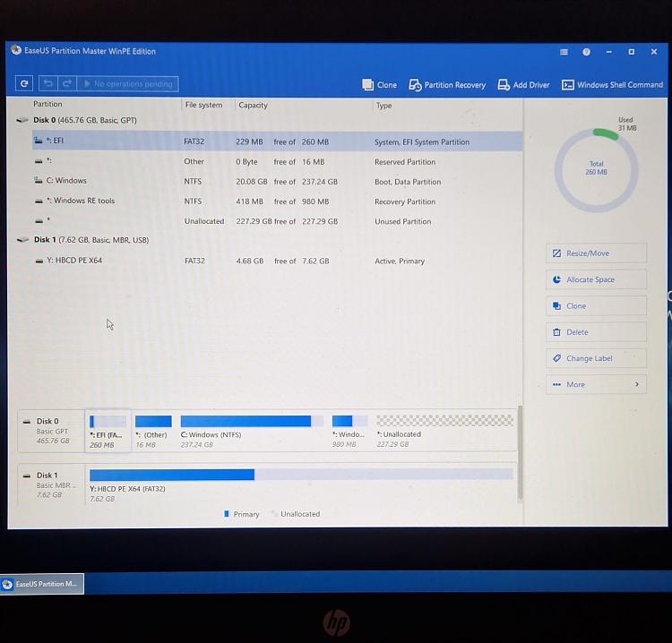
Task: Open the Clone wizard from the top toolbar
Action: point(379,85)
